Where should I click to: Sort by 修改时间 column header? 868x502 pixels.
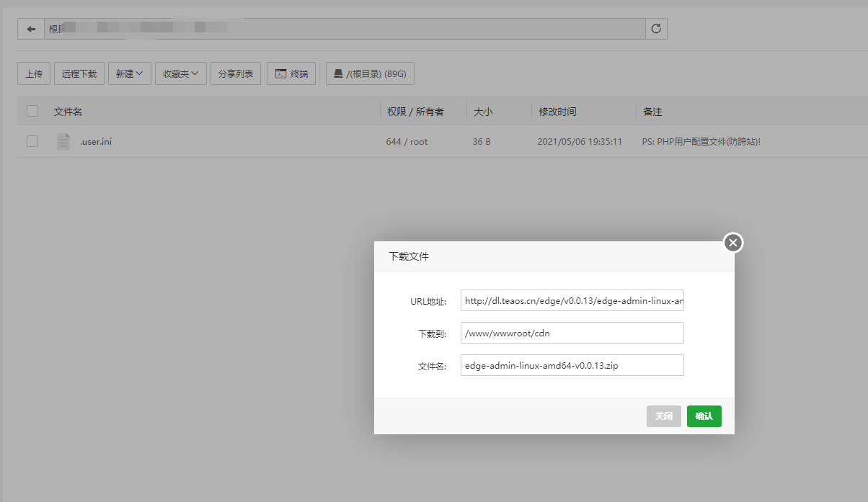pos(557,112)
